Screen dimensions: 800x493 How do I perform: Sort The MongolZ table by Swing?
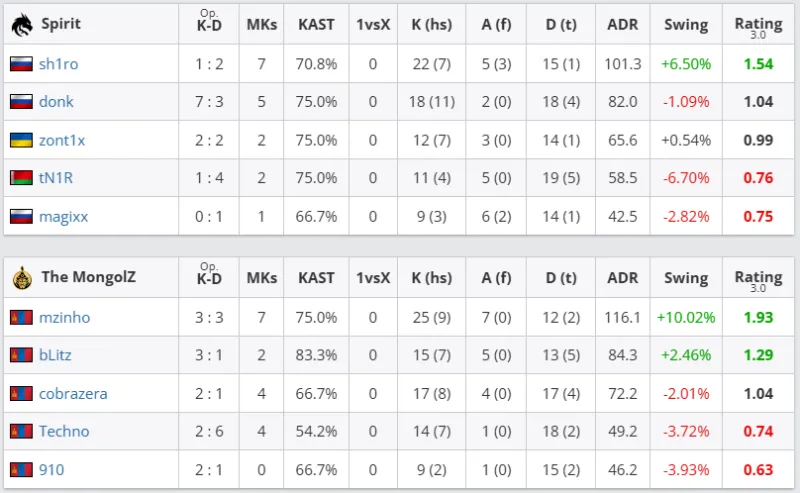(685, 278)
